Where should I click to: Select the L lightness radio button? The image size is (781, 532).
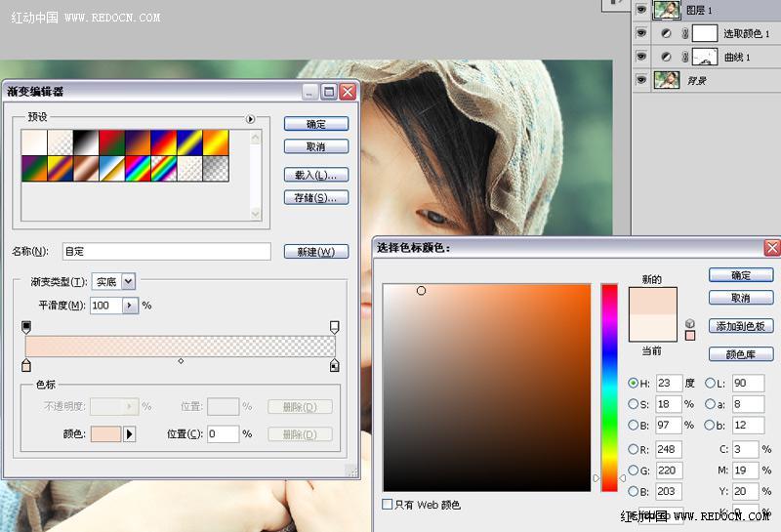(x=710, y=383)
